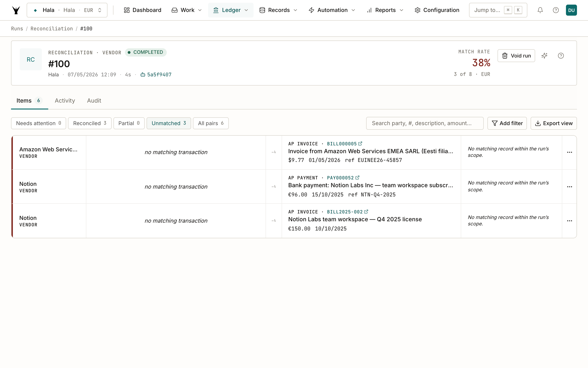Click the Ledger chevron arrow
The width and height of the screenshot is (588, 368).
click(246, 10)
